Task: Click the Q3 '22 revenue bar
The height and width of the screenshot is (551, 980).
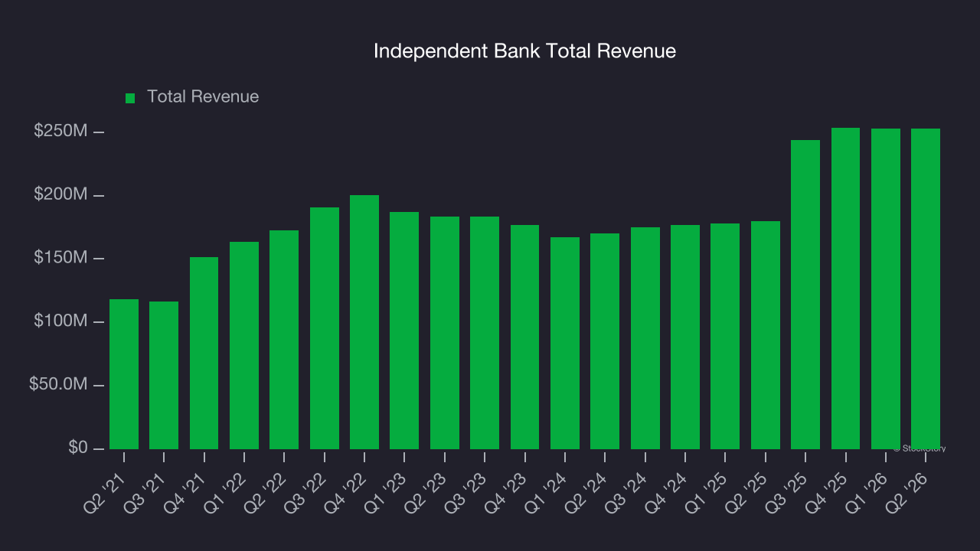Action: [x=325, y=328]
